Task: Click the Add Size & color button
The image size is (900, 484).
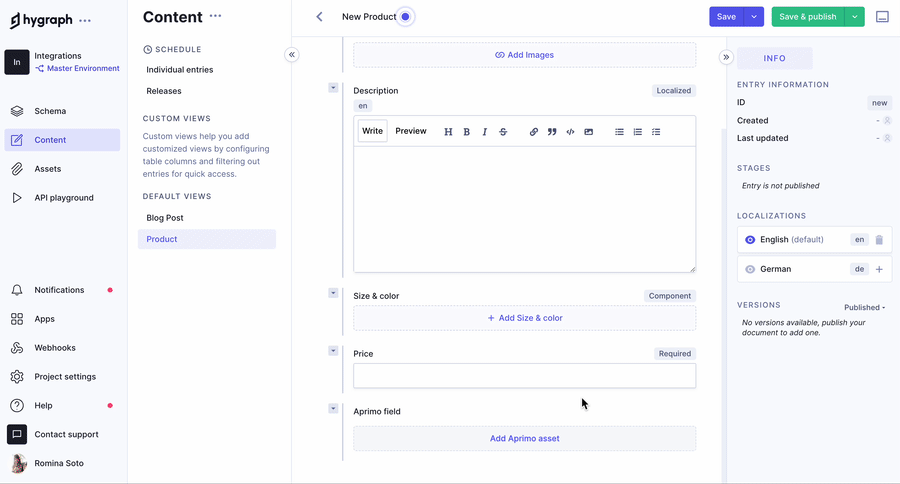Action: coord(524,318)
